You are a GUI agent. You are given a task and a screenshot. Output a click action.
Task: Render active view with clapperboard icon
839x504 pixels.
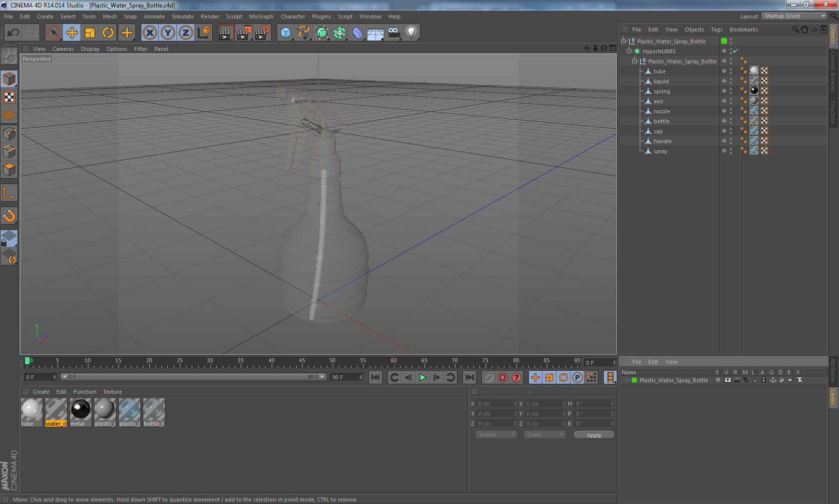226,33
